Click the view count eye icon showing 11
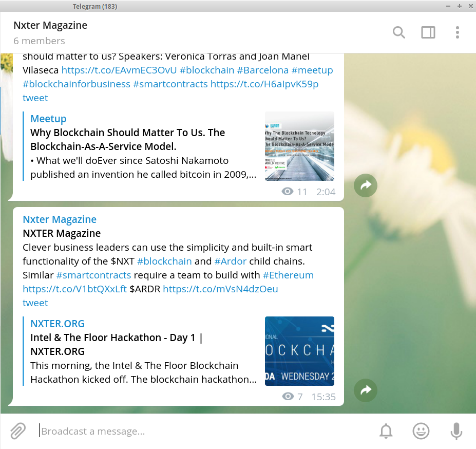Screen dimensions: 476x449 pyautogui.click(x=288, y=192)
